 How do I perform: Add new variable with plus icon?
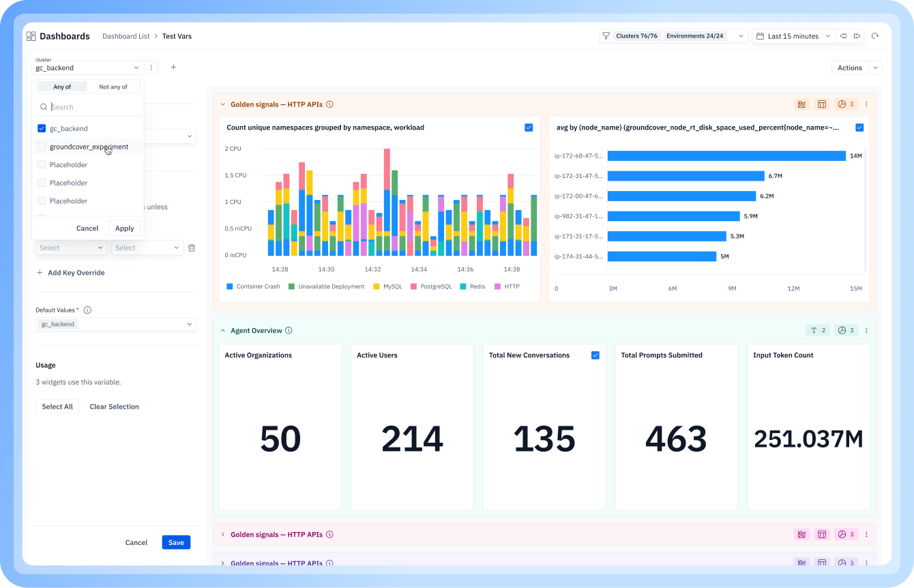173,68
